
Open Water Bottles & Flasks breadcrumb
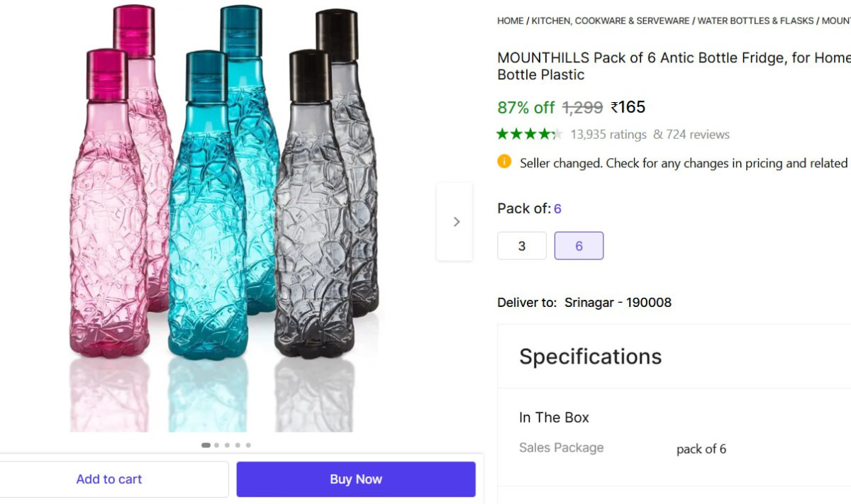click(755, 21)
